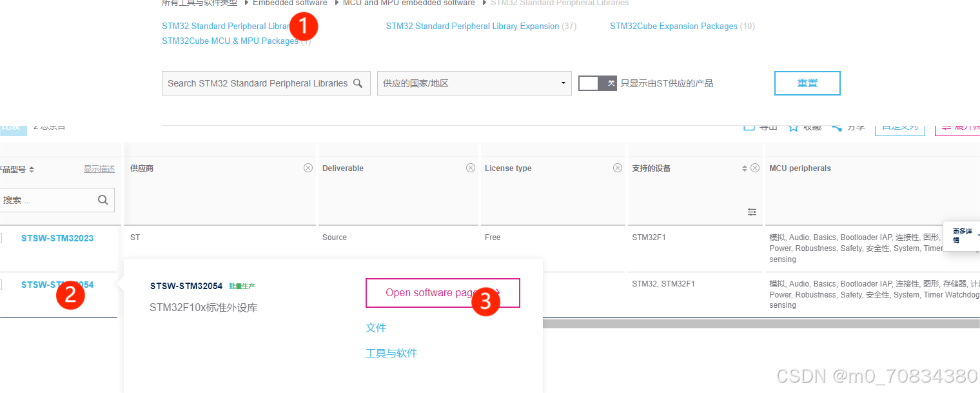Open STM32Cube Expansion Packages link
The width and height of the screenshot is (980, 393).
tap(674, 26)
